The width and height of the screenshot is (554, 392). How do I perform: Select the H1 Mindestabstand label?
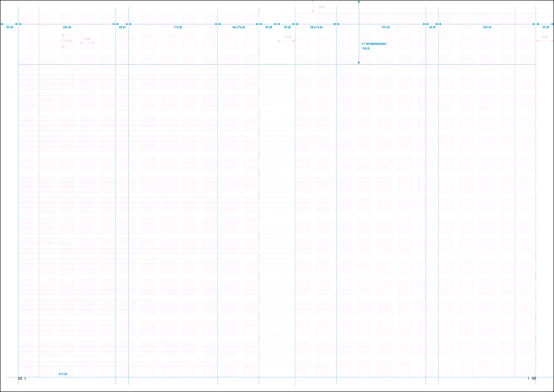tap(374, 44)
